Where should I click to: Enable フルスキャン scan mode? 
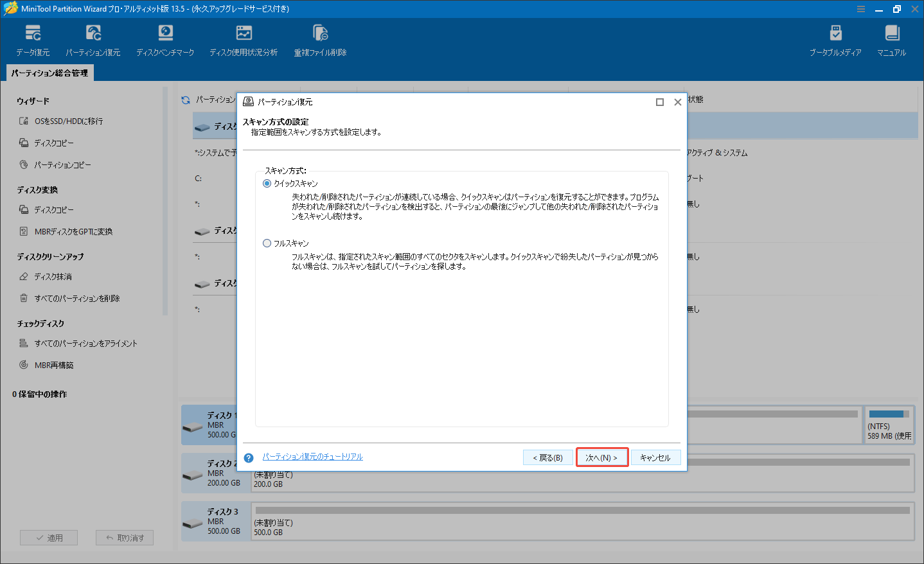[267, 243]
